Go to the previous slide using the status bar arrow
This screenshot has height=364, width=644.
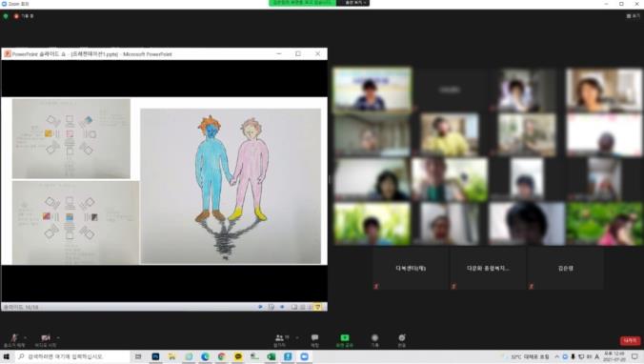260,307
